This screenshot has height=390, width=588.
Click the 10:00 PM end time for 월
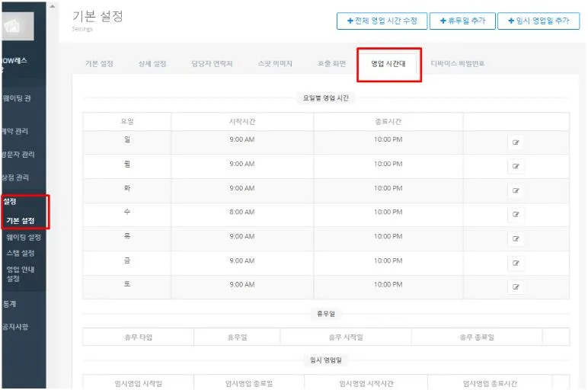coord(388,164)
